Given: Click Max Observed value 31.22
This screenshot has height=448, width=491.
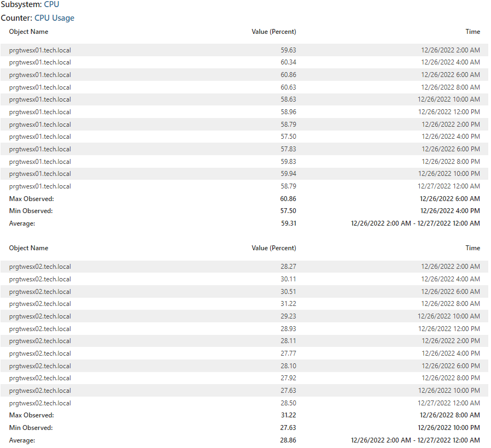Looking at the screenshot, I should [x=288, y=415].
